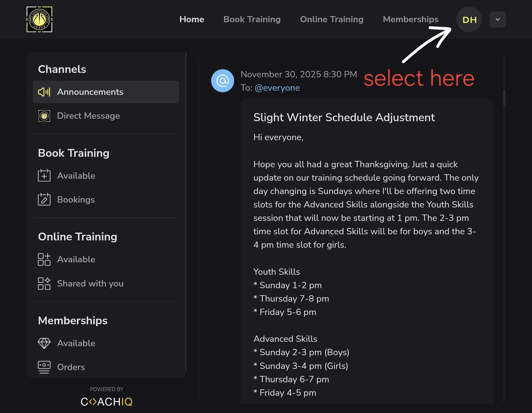Open the Shared with you icon
This screenshot has height=413, width=532.
(44, 284)
